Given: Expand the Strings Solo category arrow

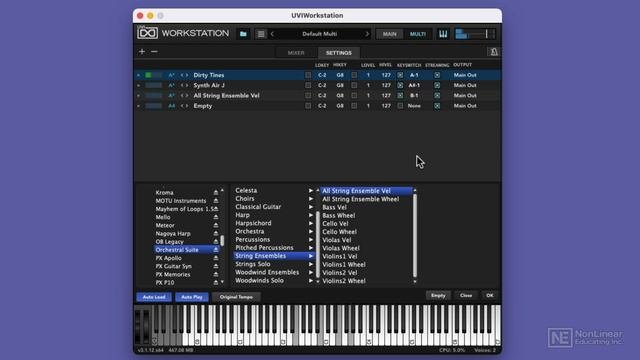Looking at the screenshot, I should (311, 264).
